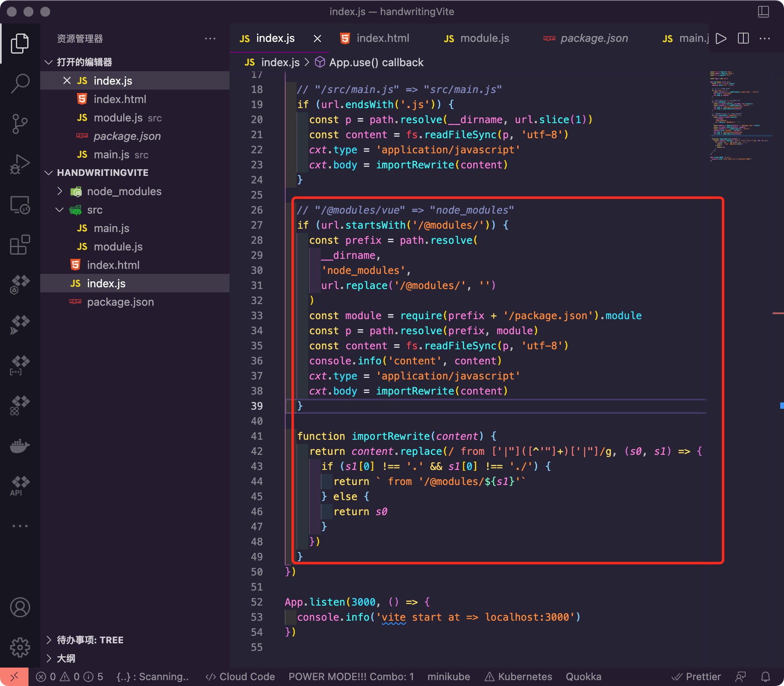The width and height of the screenshot is (784, 686).
Task: Collapse the src folder
Action: [x=135, y=210]
